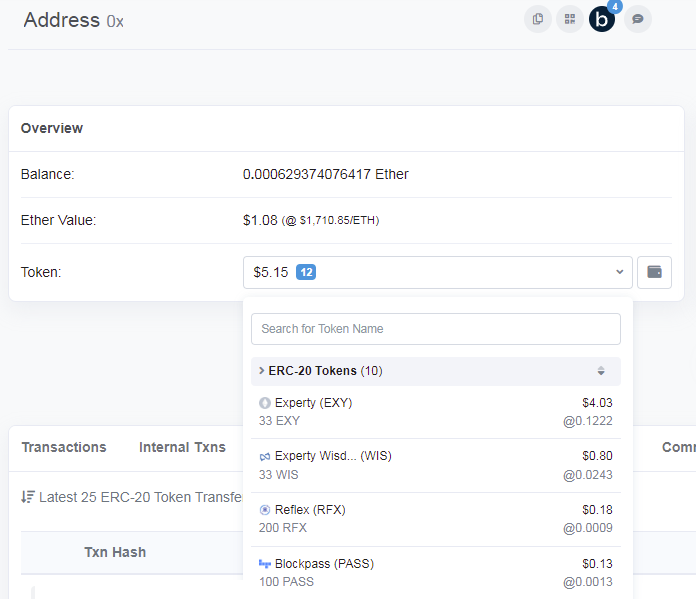Click the @0.0009 RFX price
This screenshot has width=696, height=599.
click(x=588, y=528)
